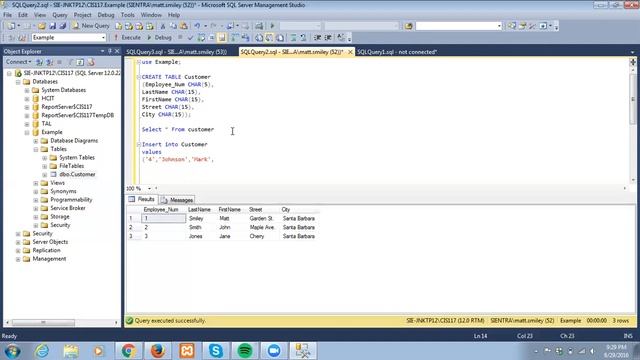Viewport: 640px width, 360px height.
Task: Expand the dbo.Customer table node
Action: (45, 175)
